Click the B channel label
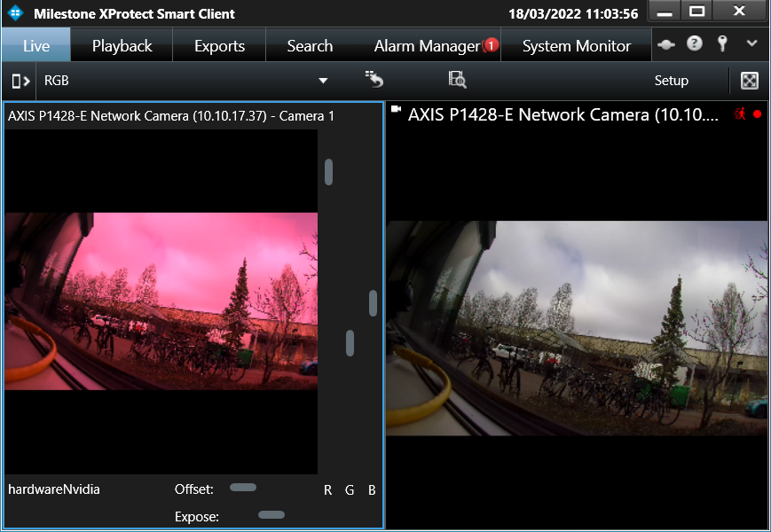Screen dimensions: 771x532 [373, 489]
